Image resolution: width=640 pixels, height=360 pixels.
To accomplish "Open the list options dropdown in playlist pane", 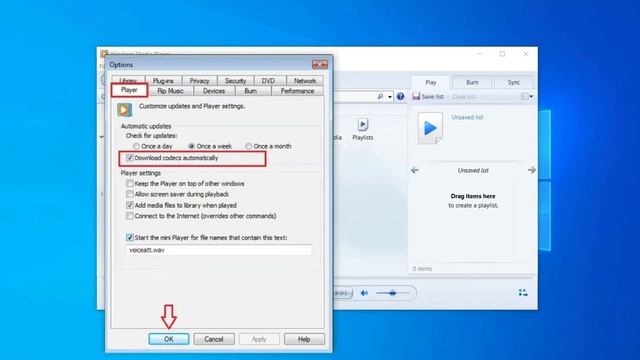I will point(527,96).
